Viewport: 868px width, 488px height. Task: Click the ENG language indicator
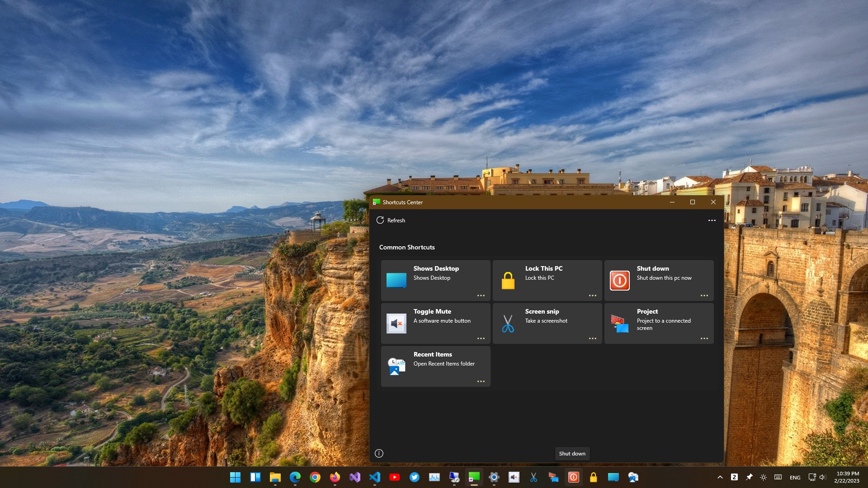pyautogui.click(x=795, y=478)
